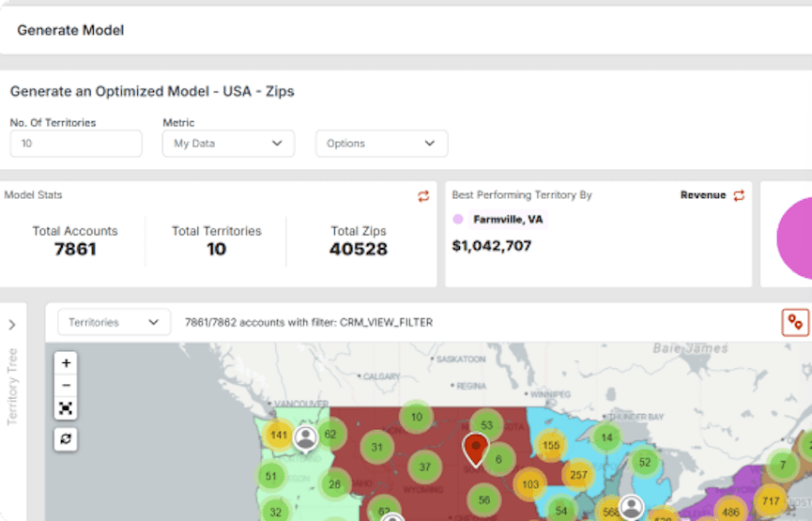Click the red location pin marker
The width and height of the screenshot is (812, 521).
point(475,449)
